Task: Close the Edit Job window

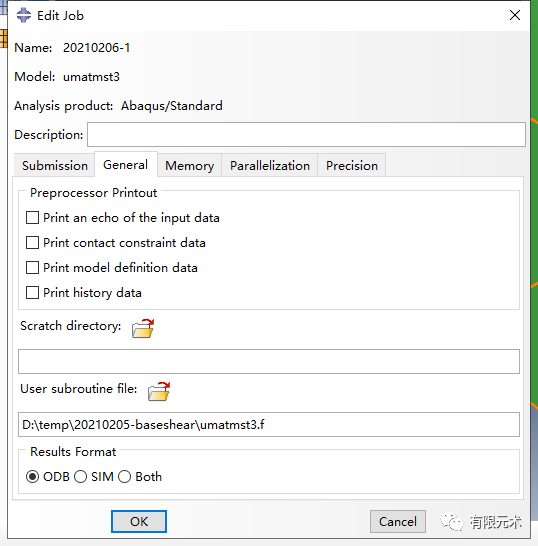Action: click(x=515, y=15)
